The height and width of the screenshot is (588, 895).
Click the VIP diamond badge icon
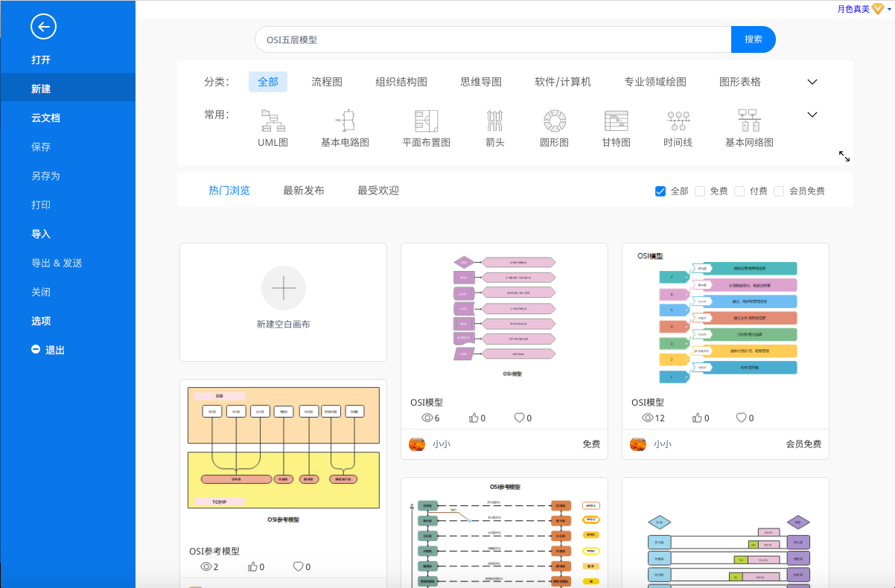[x=879, y=9]
